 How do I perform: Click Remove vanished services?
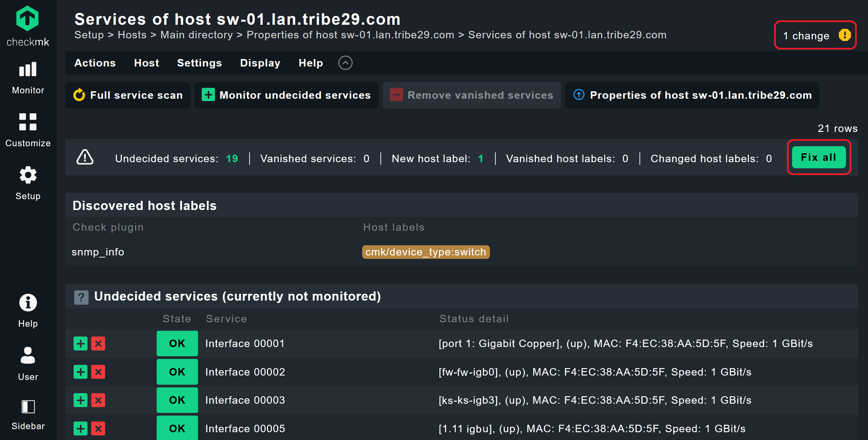coord(472,95)
